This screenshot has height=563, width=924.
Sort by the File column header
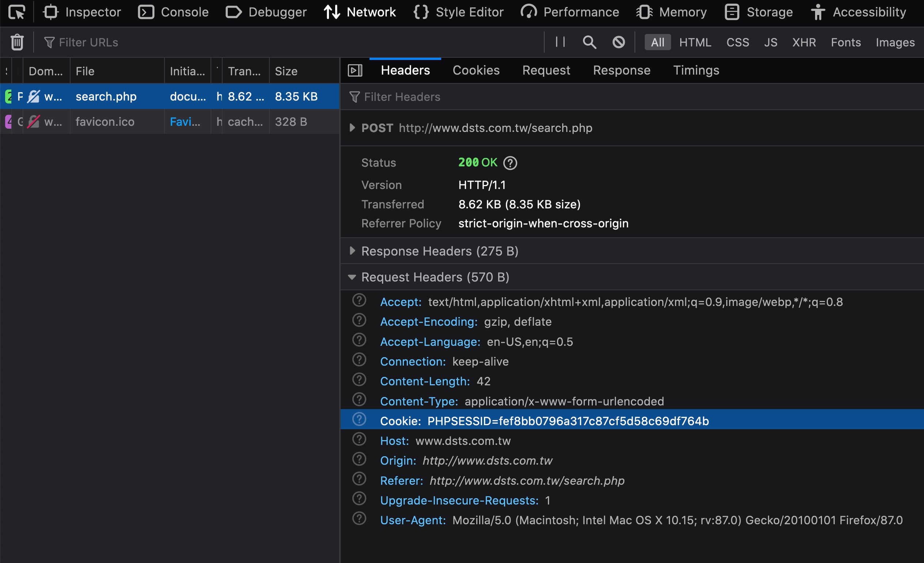coord(117,71)
